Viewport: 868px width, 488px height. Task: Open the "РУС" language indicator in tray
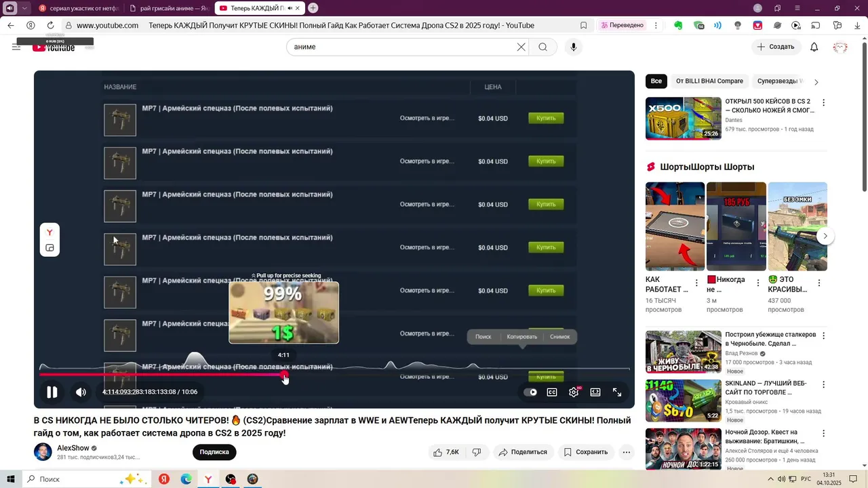[806, 479]
